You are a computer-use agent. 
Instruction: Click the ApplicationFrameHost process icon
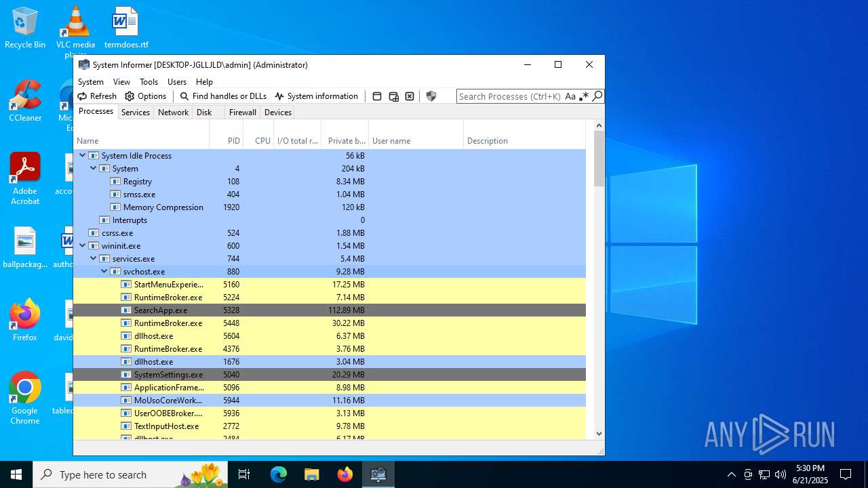(x=126, y=387)
